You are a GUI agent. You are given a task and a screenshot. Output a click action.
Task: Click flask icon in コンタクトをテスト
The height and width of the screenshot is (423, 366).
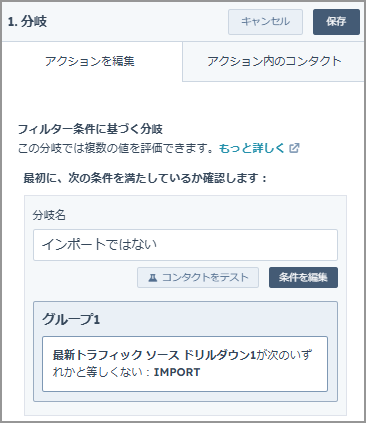pos(153,277)
